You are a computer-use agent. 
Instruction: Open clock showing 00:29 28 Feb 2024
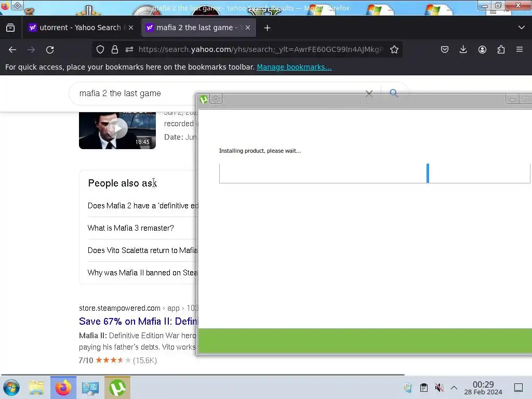[x=483, y=388]
